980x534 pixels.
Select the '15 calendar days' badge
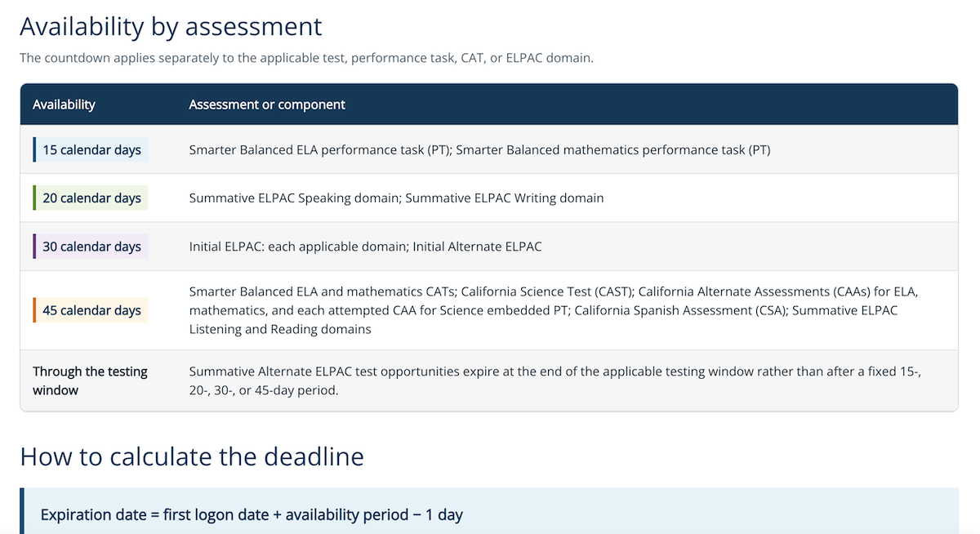(91, 150)
